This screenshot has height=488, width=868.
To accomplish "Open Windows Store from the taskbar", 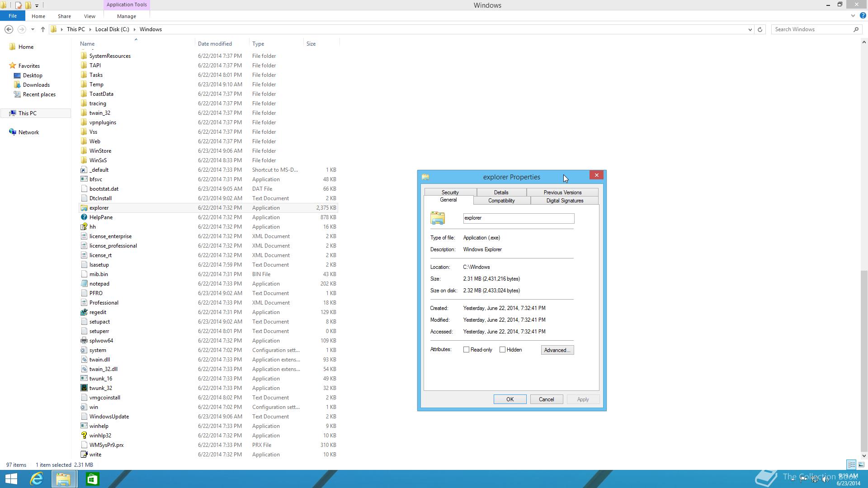I will click(x=92, y=479).
